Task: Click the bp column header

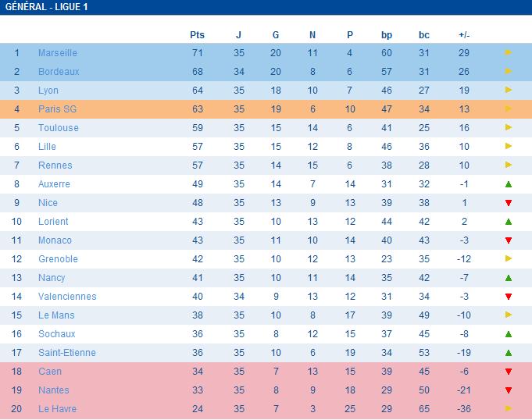Action: [387, 35]
